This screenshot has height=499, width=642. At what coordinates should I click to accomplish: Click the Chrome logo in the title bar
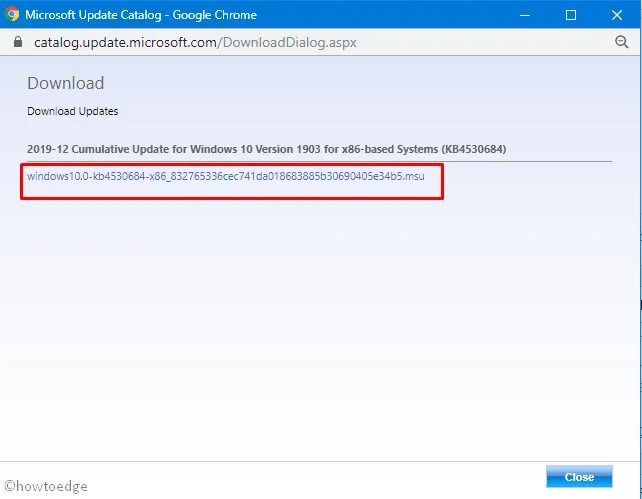(11, 14)
